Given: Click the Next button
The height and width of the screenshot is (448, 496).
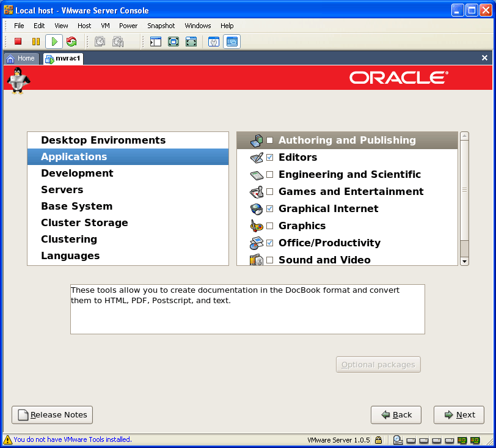Looking at the screenshot, I should 459,415.
